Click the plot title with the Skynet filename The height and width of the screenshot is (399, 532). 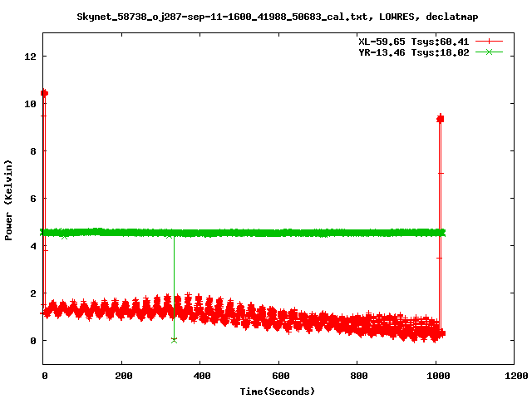click(277, 17)
